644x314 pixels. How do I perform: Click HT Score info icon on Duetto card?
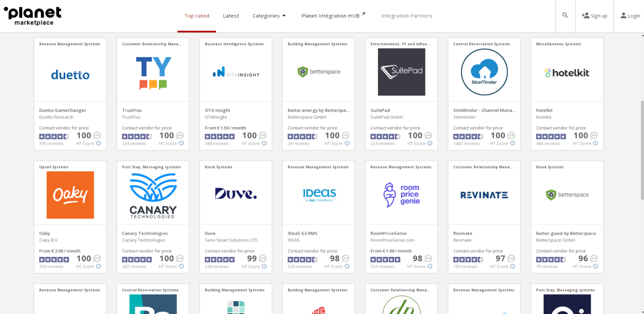click(x=98, y=143)
